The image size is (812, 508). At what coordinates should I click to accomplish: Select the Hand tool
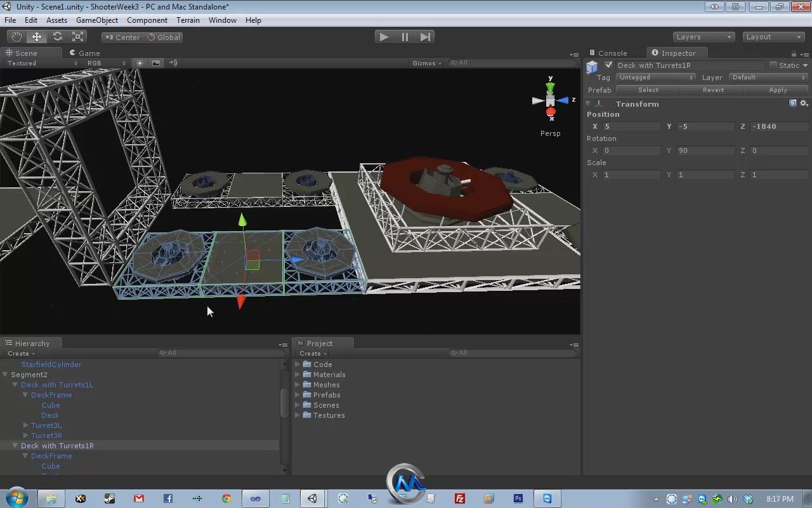pos(16,37)
